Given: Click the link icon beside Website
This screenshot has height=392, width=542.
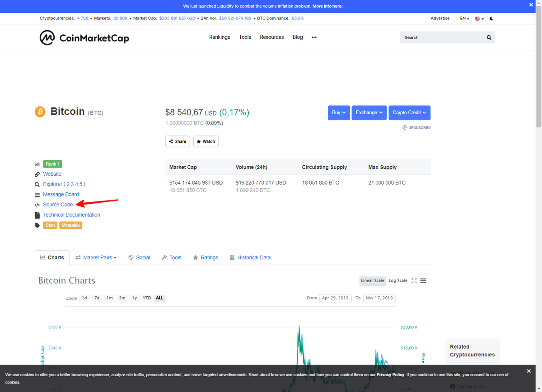Looking at the screenshot, I should [37, 174].
